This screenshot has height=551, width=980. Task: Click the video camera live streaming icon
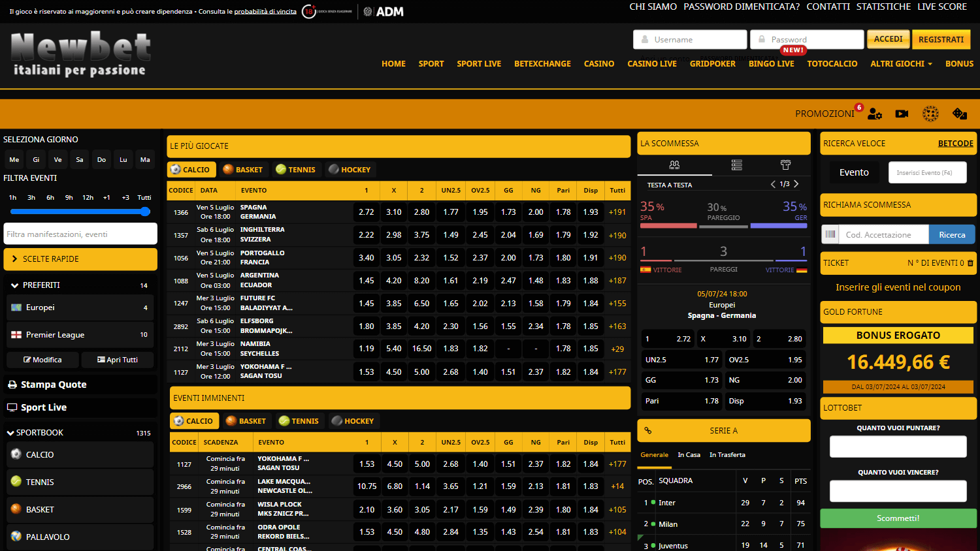click(902, 114)
